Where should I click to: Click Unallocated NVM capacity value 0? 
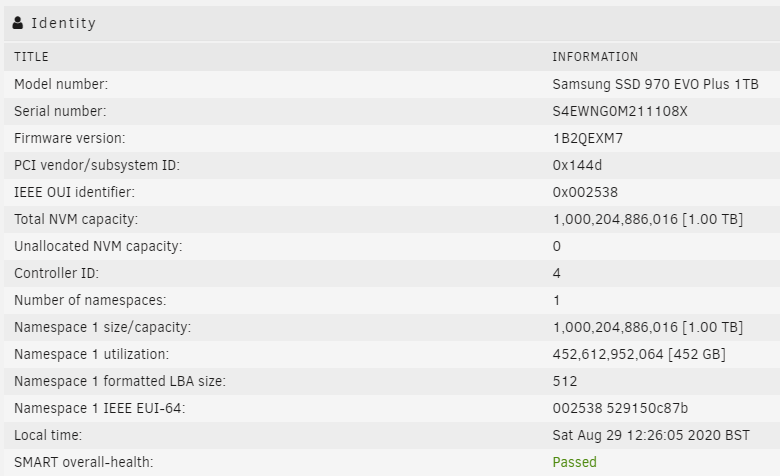pos(557,246)
